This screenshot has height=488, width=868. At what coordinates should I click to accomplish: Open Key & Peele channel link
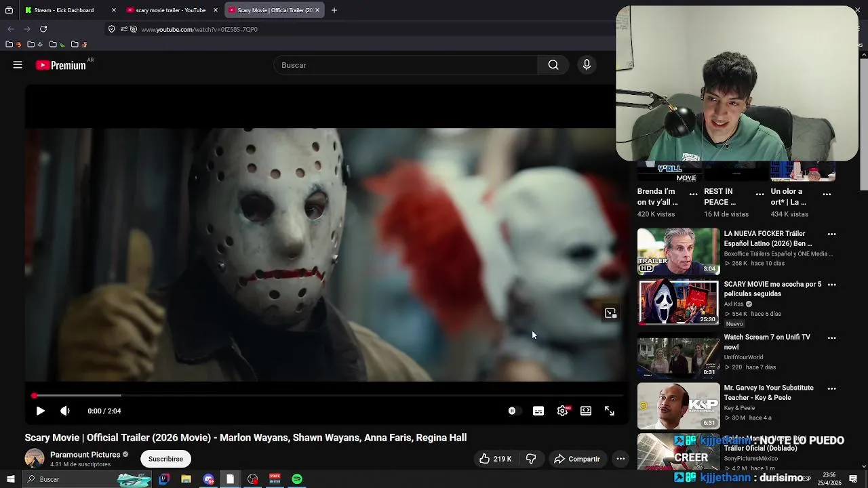738,408
